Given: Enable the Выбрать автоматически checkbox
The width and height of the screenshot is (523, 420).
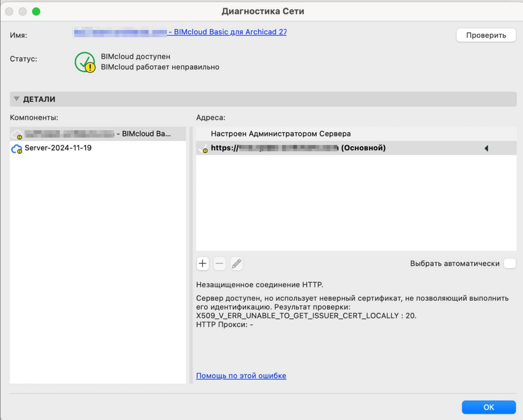Looking at the screenshot, I should [x=510, y=264].
